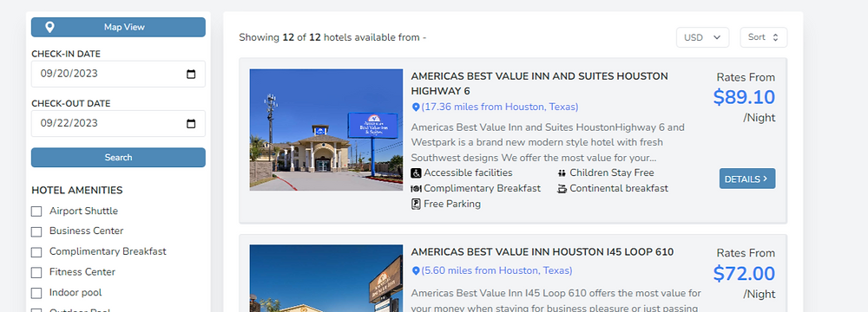Click the Highway 6 hotel description paragraph

tap(548, 143)
